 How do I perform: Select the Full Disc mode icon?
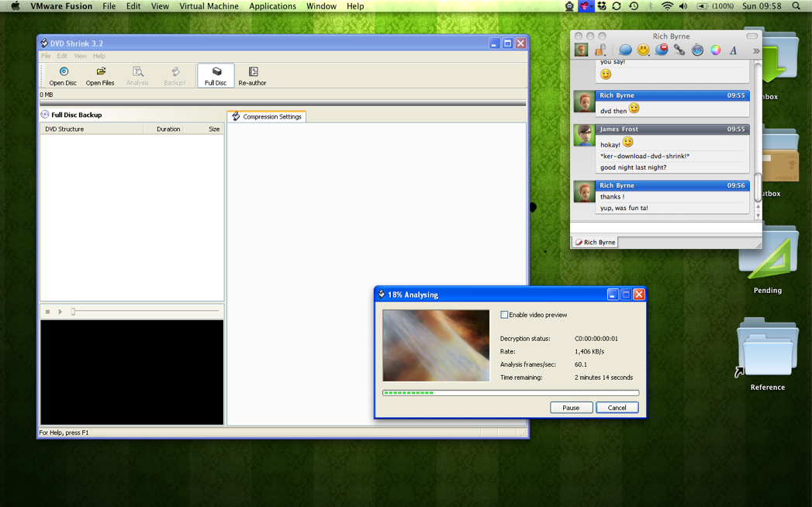pos(216,75)
